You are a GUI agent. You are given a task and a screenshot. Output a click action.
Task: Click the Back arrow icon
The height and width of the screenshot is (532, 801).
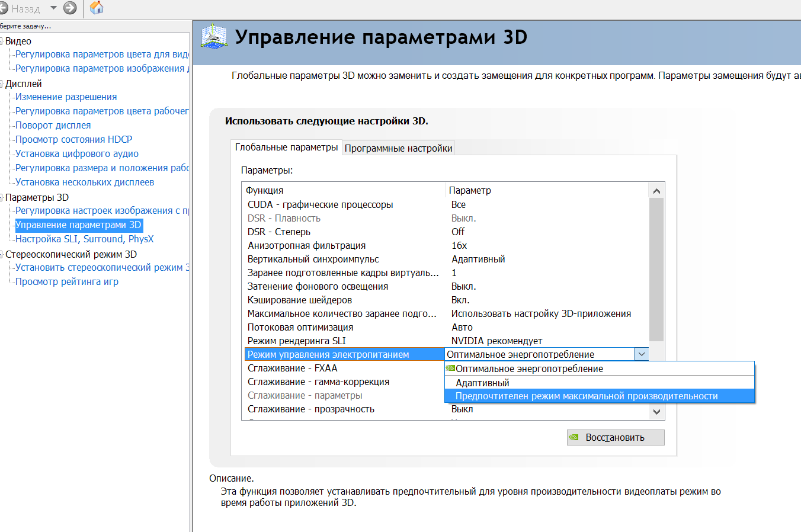click(x=3, y=8)
